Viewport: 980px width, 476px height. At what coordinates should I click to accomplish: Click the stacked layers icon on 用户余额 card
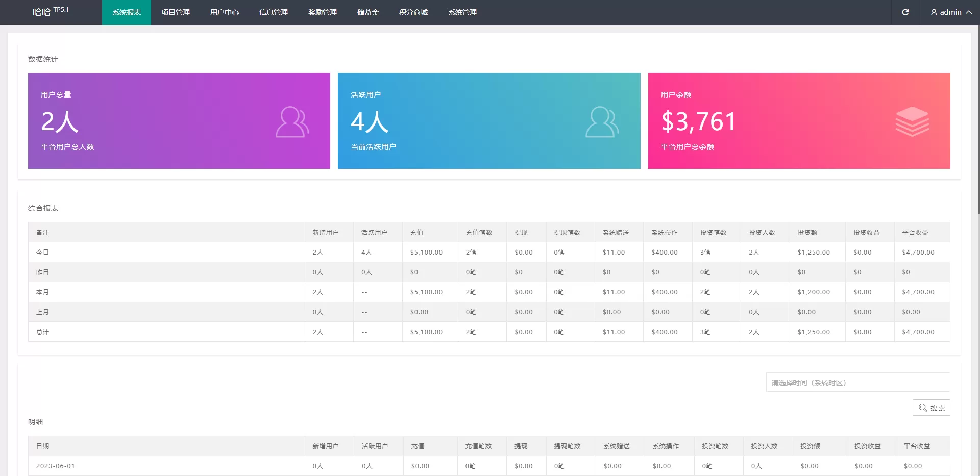912,121
